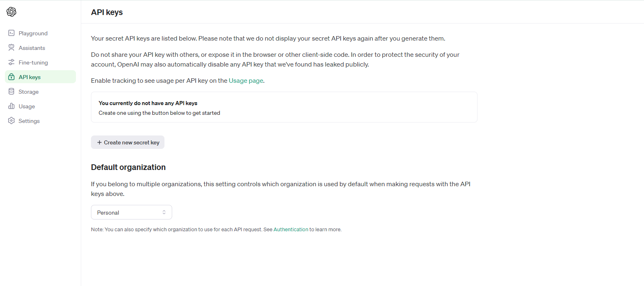The height and width of the screenshot is (286, 644).
Task: Navigate to the Settings text label
Action: pos(29,121)
